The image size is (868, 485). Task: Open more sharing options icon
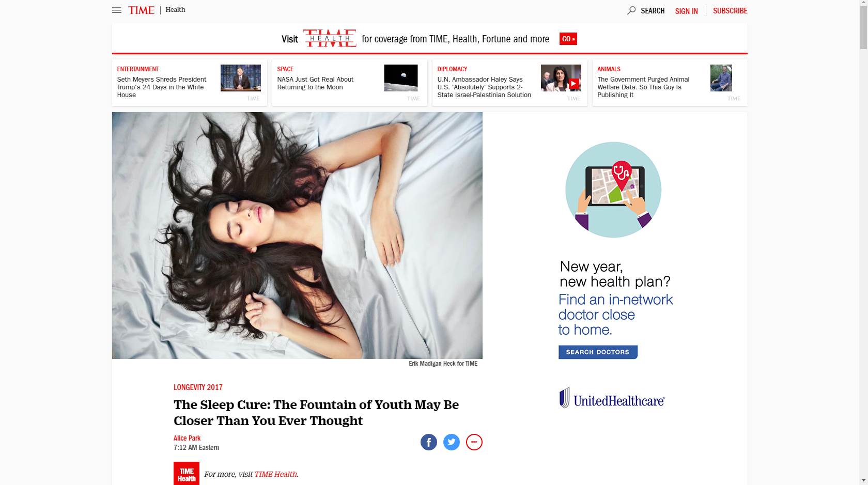(474, 442)
